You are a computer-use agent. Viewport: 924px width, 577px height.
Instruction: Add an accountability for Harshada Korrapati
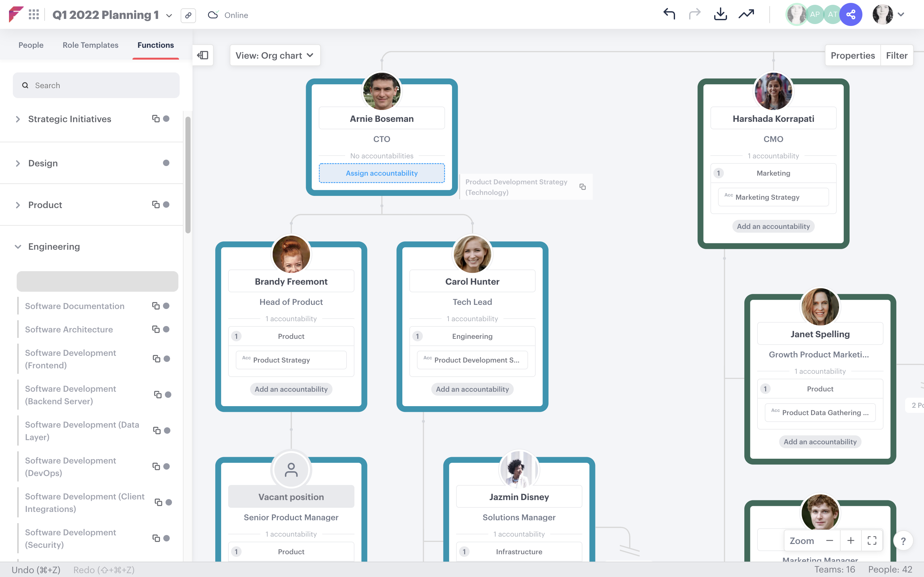(x=773, y=226)
